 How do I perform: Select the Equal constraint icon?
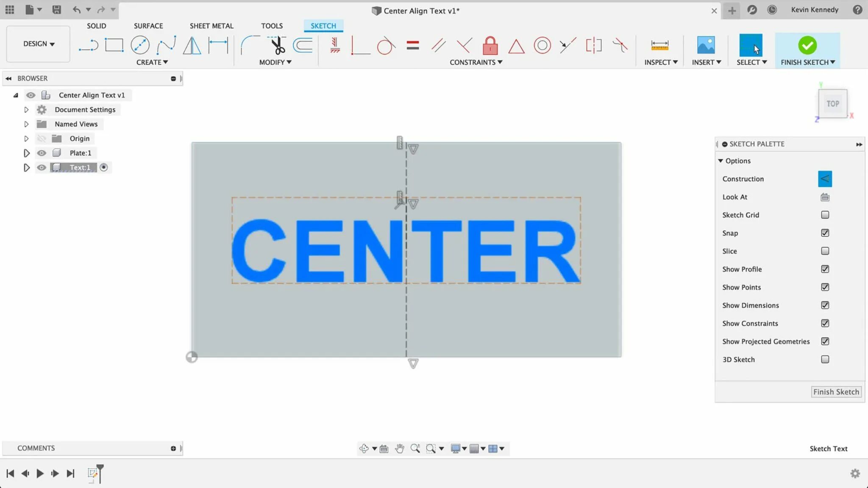412,45
